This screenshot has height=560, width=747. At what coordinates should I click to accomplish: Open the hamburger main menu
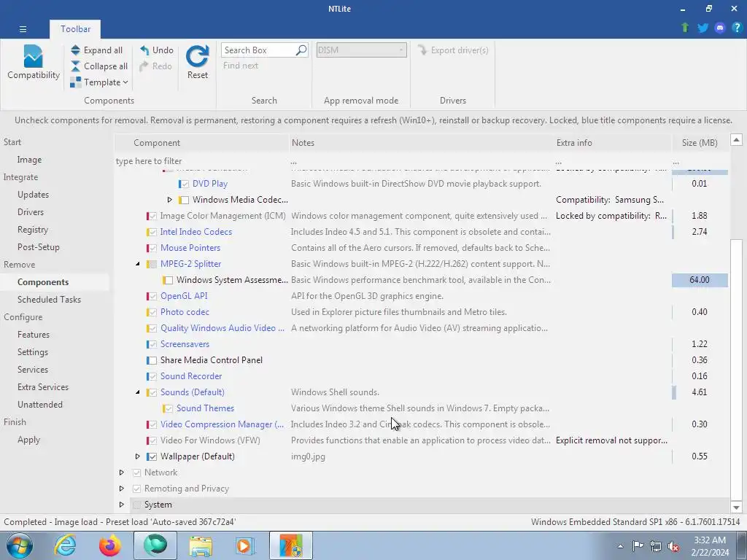[23, 29]
